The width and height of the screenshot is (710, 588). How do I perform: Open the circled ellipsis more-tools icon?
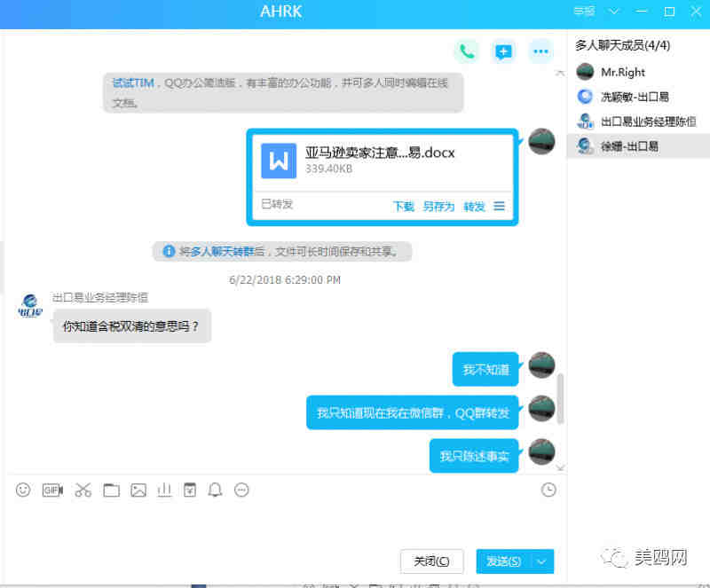point(241,490)
